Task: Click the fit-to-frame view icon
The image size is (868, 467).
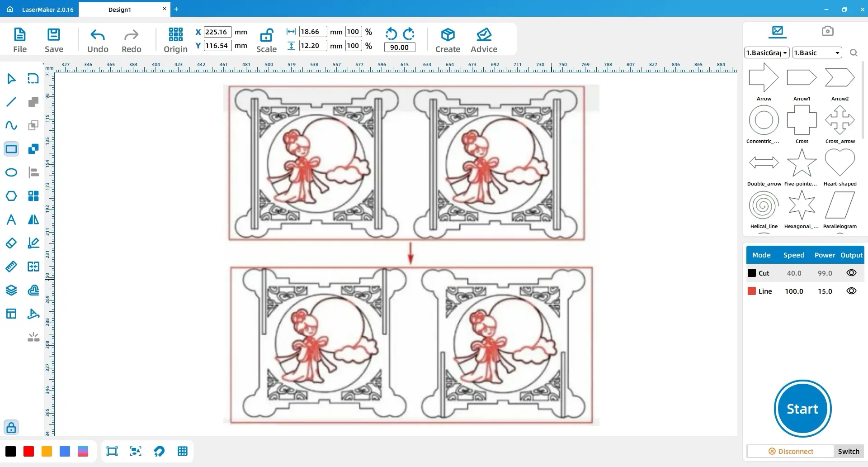Action: point(112,451)
